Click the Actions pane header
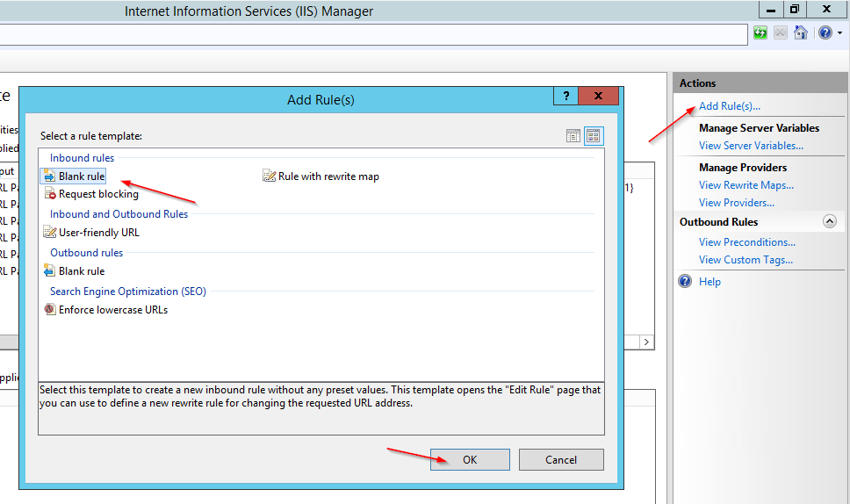Viewport: 850px width, 504px height. tap(760, 83)
